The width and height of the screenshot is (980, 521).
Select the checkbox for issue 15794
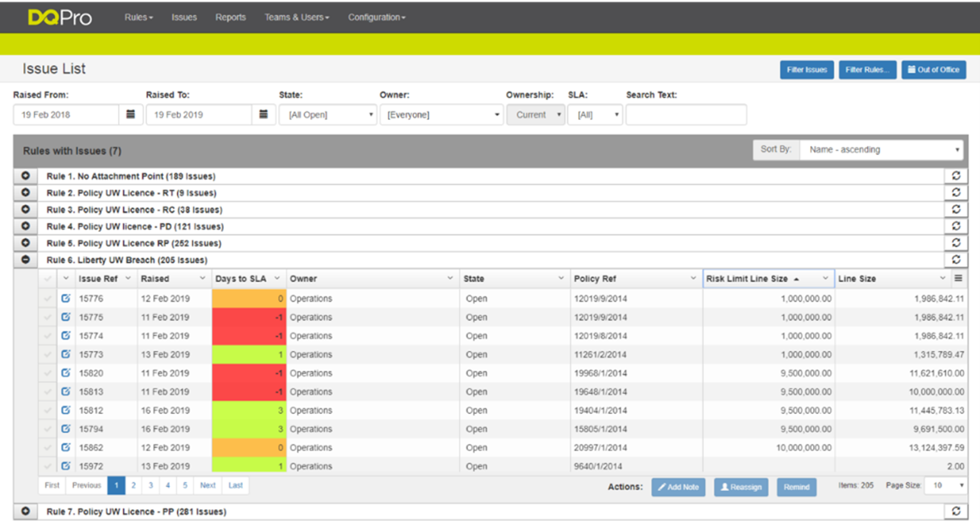(47, 428)
